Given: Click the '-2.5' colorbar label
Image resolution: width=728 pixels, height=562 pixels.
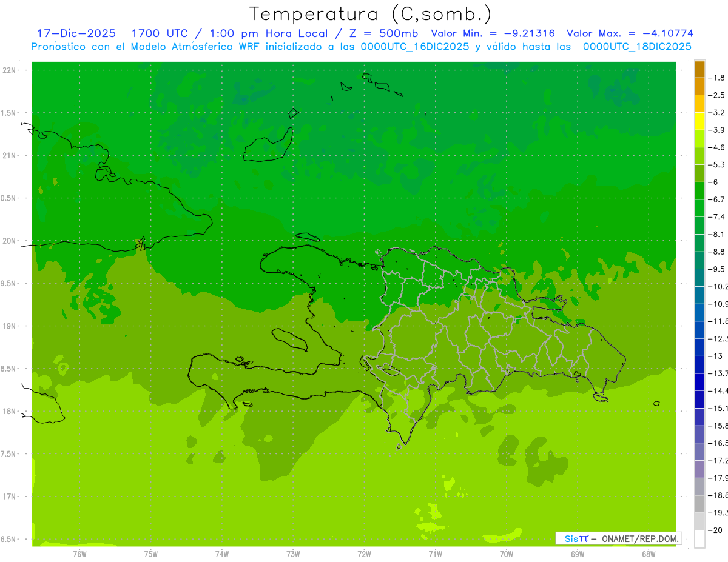Looking at the screenshot, I should (x=718, y=95).
